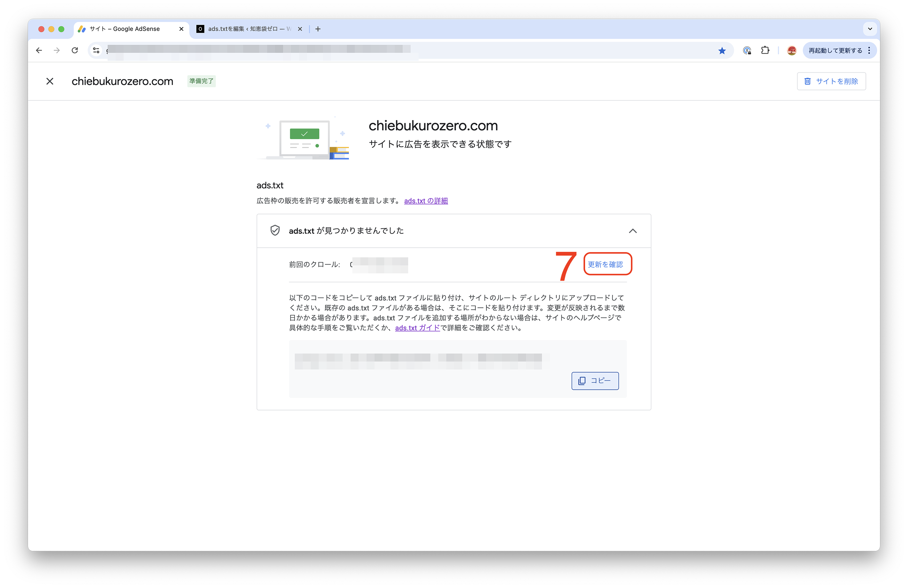Close the ads.txtを編集 tab
Screen dimensions: 908x588
pos(300,29)
